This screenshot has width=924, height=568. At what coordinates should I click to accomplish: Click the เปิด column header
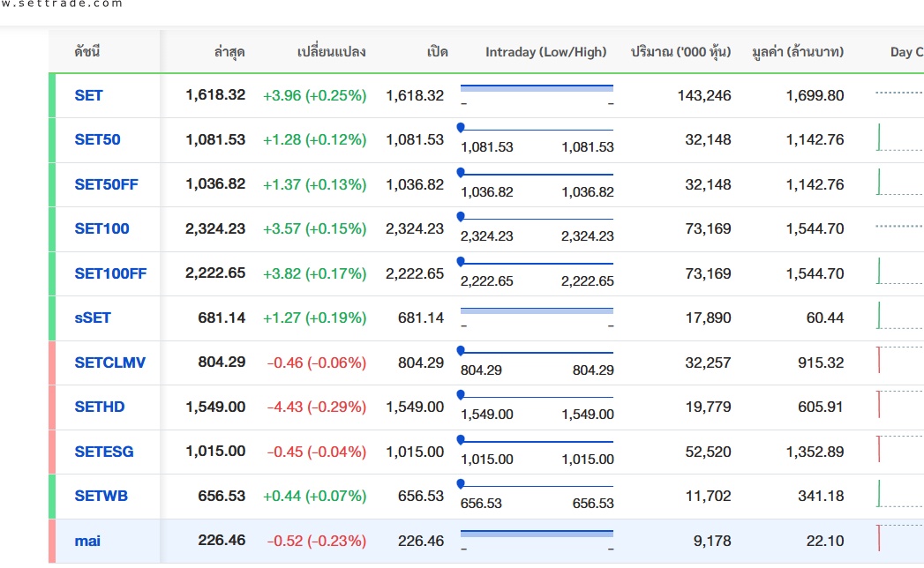pyautogui.click(x=437, y=52)
